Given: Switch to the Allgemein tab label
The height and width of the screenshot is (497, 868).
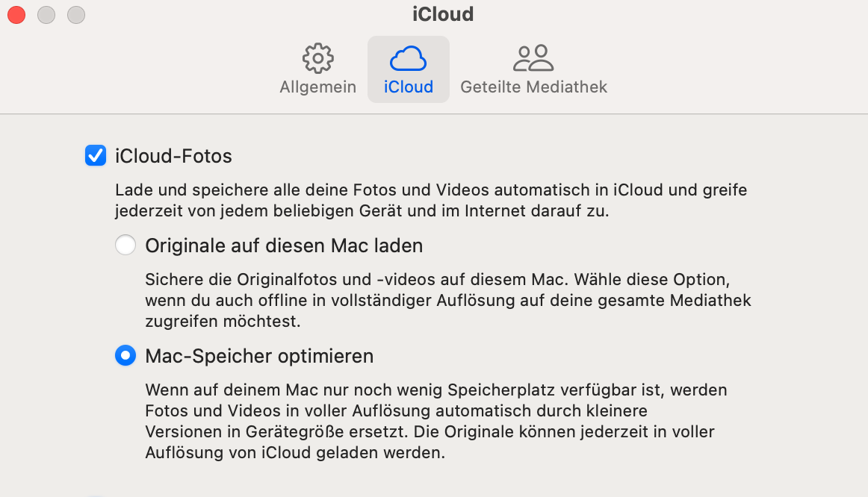Looking at the screenshot, I should pos(317,87).
